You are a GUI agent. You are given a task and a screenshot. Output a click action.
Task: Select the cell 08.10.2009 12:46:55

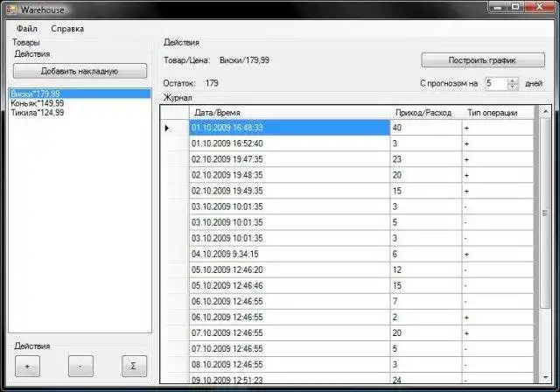pos(290,364)
